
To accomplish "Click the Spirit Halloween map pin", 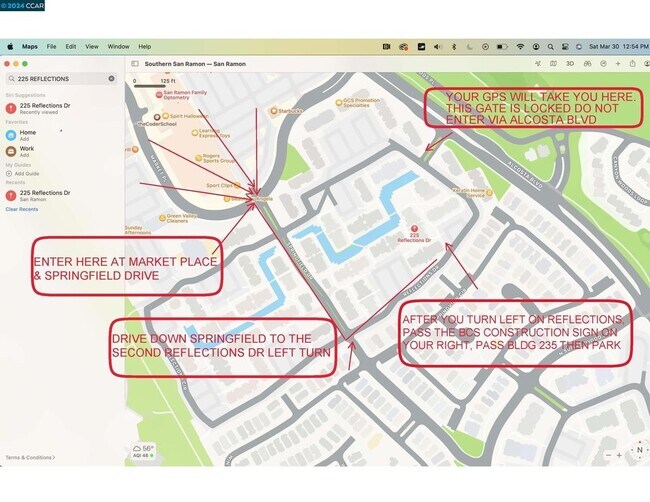I will [x=165, y=116].
